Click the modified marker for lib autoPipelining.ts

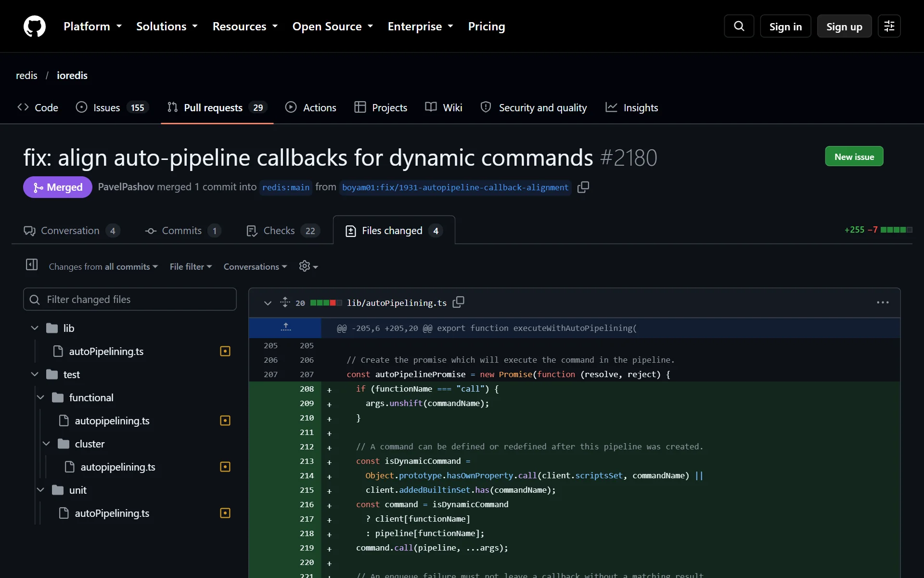[x=225, y=351]
